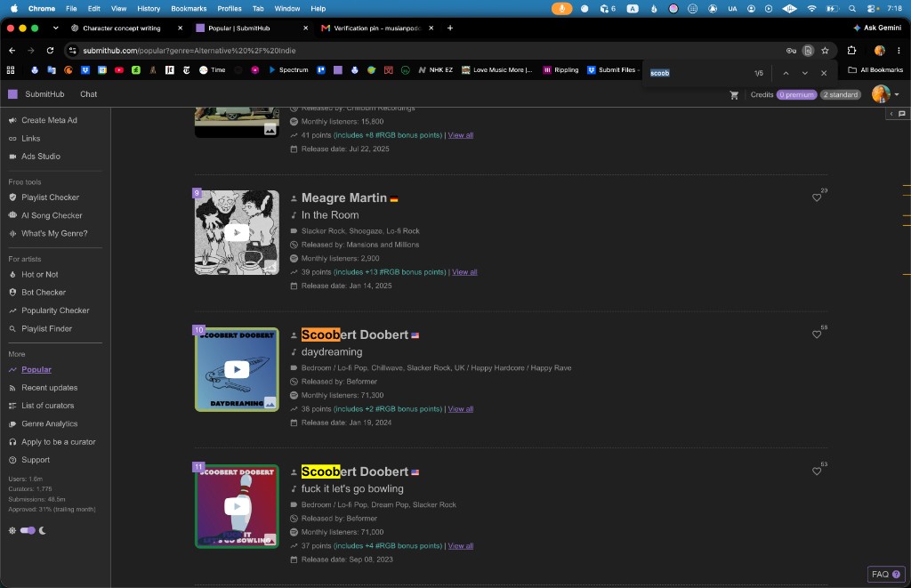This screenshot has width=911, height=588.
Task: Go back in browser history
Action: [12, 51]
